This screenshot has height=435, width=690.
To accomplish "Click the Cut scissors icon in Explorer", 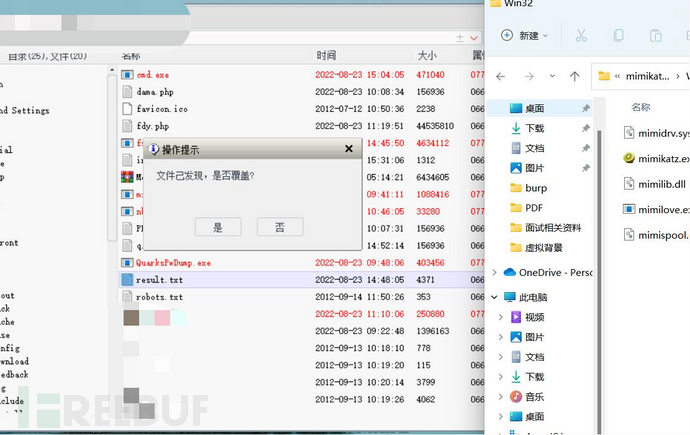I will click(581, 36).
